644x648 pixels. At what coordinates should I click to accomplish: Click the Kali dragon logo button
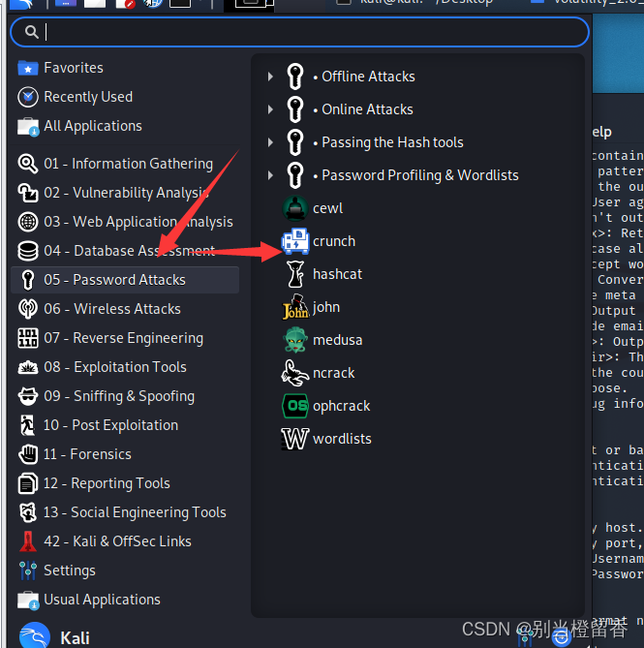coord(35,636)
